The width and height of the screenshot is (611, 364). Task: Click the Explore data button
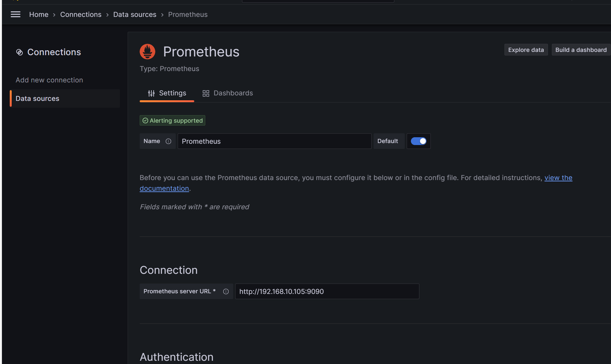pos(526,50)
